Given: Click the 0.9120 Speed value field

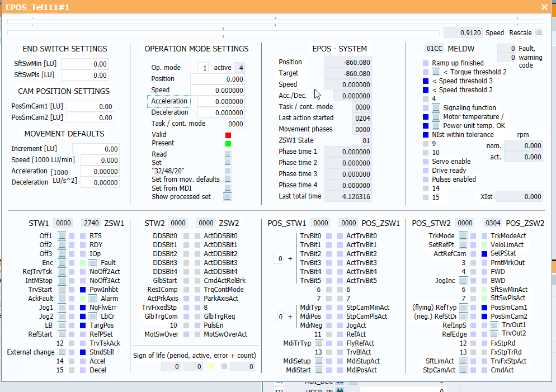Looking at the screenshot, I should tap(463, 32).
